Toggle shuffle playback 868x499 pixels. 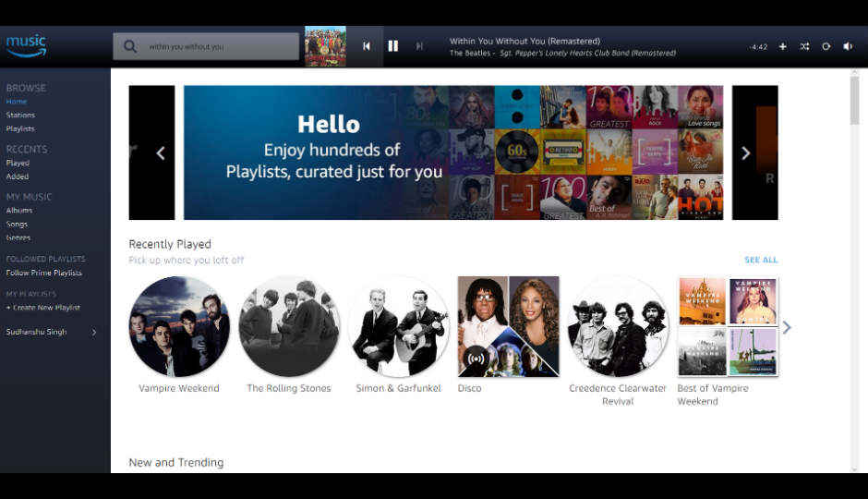click(x=804, y=46)
